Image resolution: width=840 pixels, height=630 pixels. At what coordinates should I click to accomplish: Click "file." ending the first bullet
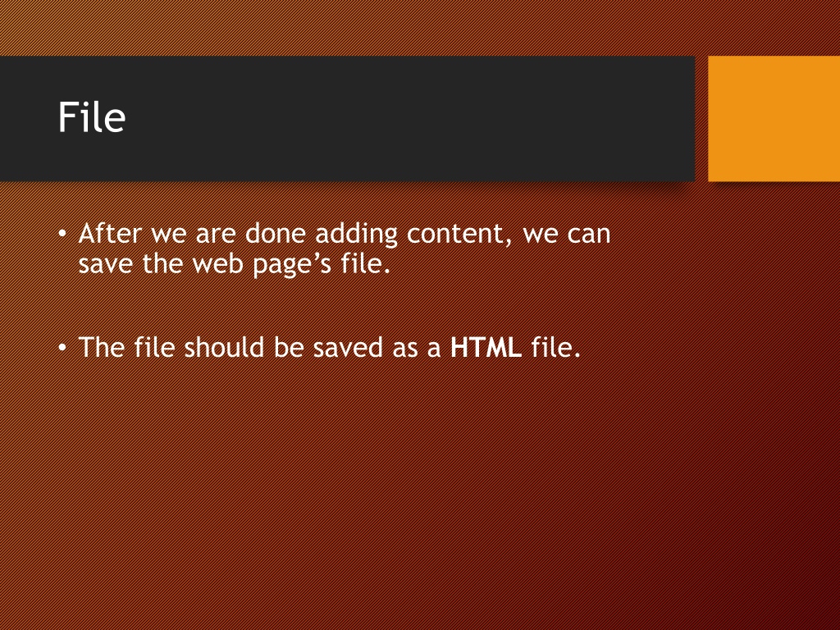(366, 263)
